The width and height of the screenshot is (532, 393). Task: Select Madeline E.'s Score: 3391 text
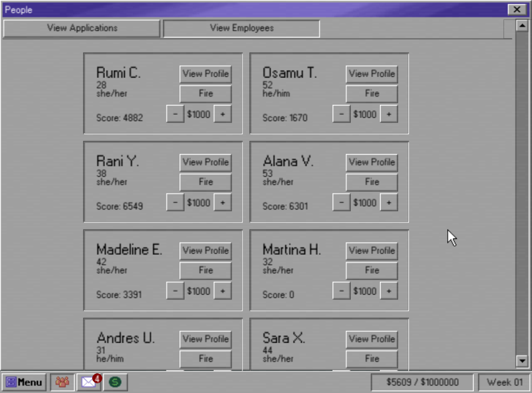119,295
